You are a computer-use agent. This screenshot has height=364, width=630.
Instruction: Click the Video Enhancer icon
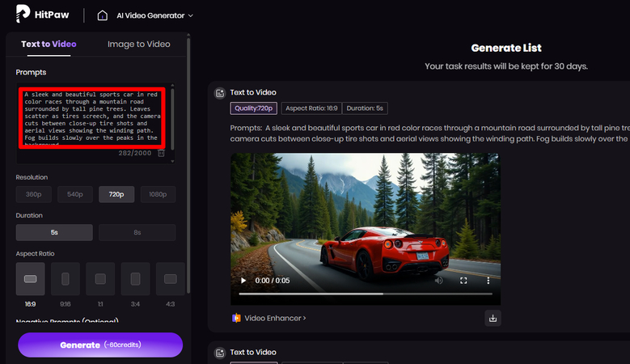point(236,318)
